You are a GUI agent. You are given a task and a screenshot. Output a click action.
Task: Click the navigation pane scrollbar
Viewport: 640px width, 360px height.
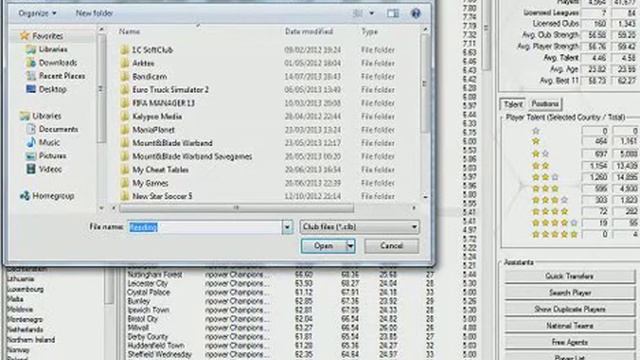click(101, 89)
